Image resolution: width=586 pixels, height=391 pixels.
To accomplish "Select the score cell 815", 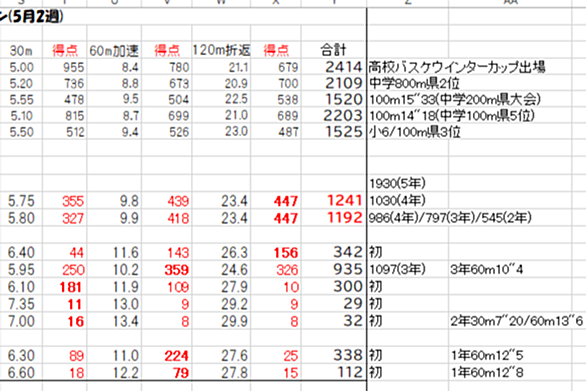I will [74, 116].
